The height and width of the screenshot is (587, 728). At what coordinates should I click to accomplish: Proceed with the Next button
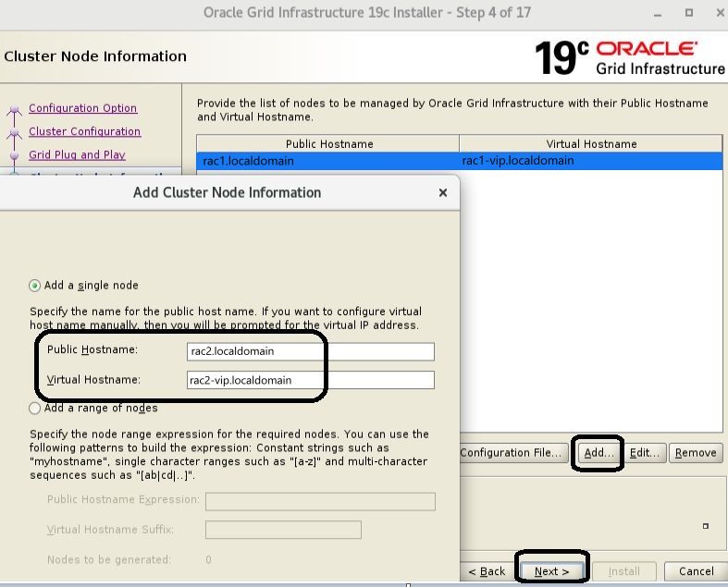tap(552, 571)
